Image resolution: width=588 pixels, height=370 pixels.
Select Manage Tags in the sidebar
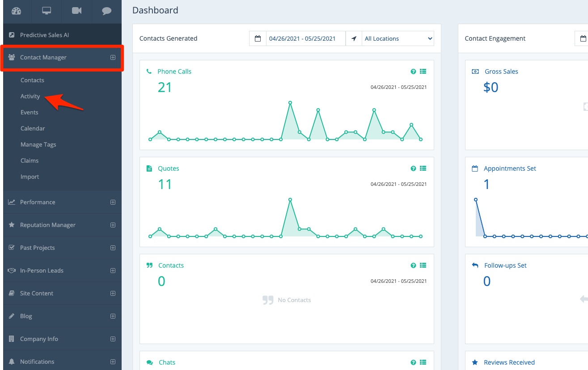[x=38, y=144]
